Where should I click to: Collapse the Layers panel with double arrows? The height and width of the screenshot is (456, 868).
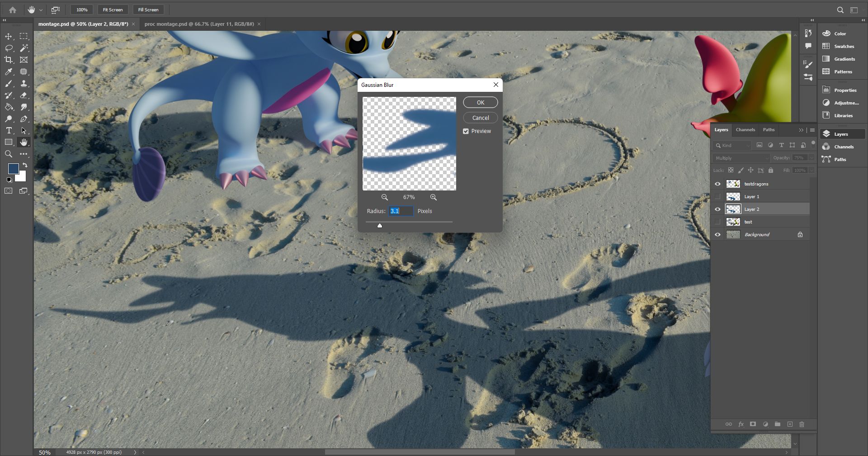pyautogui.click(x=801, y=130)
